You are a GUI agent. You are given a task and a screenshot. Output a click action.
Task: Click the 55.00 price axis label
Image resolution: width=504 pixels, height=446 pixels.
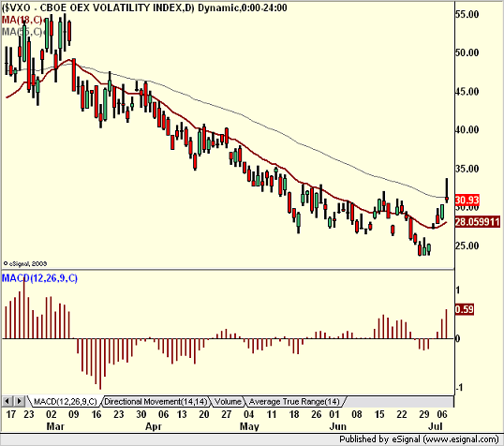click(x=467, y=14)
